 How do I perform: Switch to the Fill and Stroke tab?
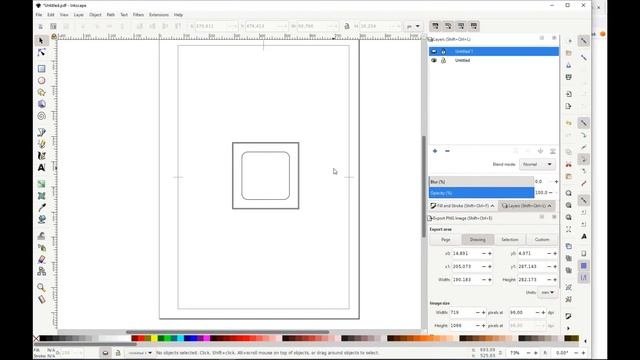click(x=462, y=206)
